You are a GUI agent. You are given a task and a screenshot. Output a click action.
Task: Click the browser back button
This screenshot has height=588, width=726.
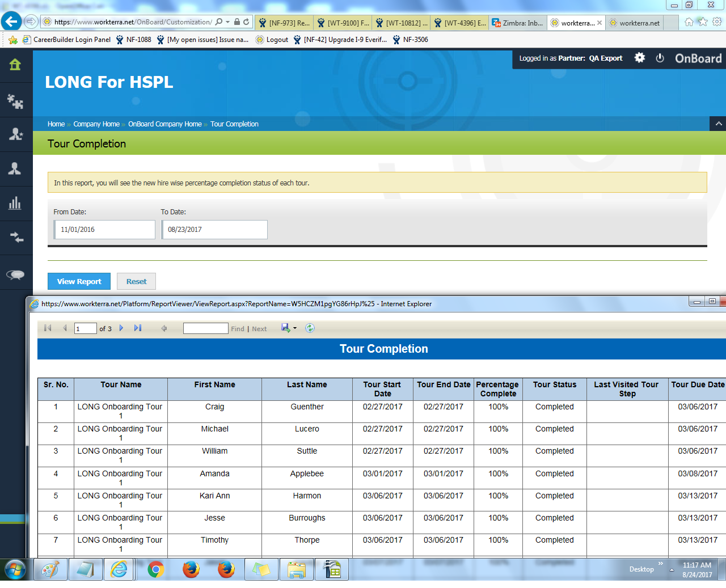pos(11,22)
